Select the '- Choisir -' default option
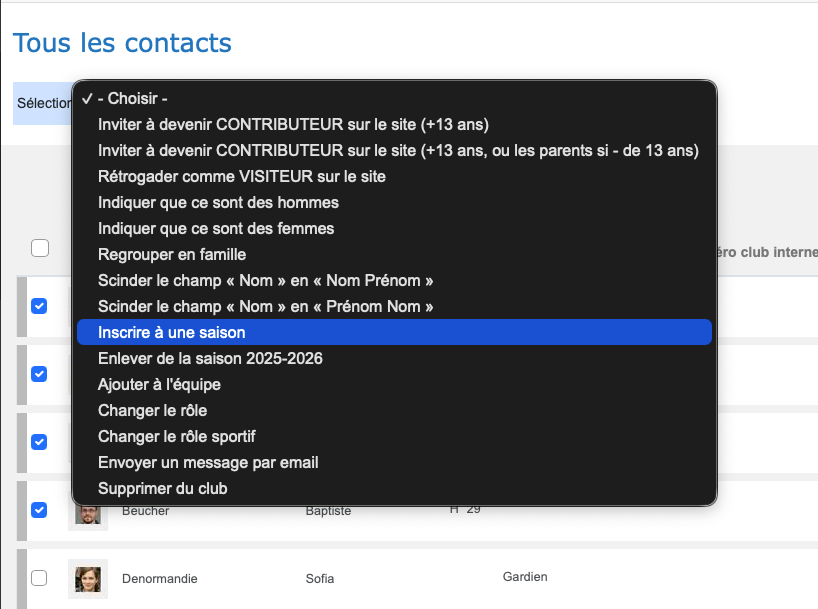The height and width of the screenshot is (609, 818). click(x=132, y=99)
